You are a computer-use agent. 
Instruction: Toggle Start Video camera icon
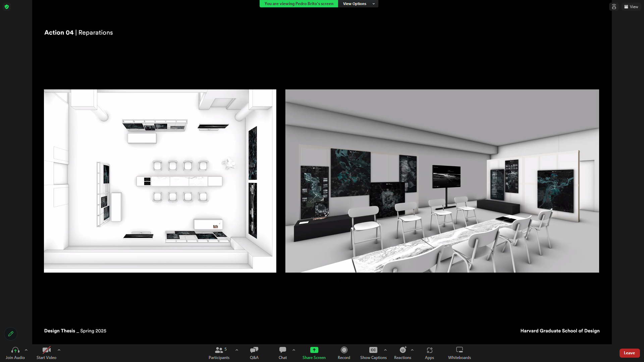click(46, 350)
